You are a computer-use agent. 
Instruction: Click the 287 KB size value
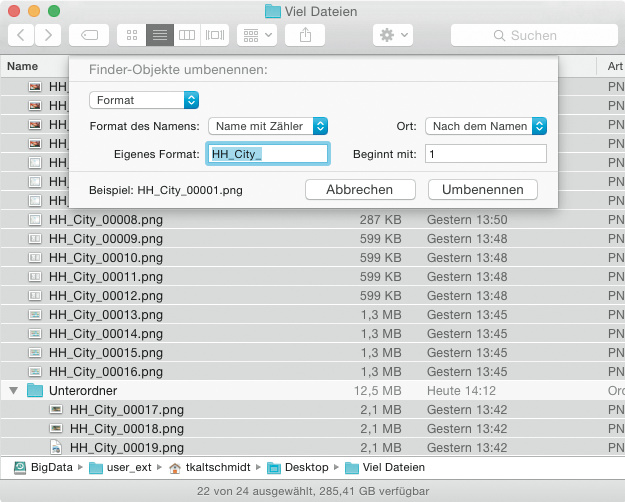(381, 220)
